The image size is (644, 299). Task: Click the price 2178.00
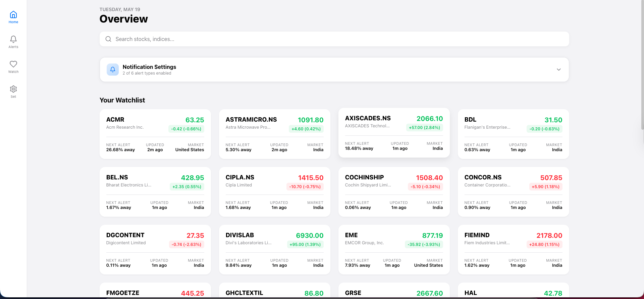549,236
